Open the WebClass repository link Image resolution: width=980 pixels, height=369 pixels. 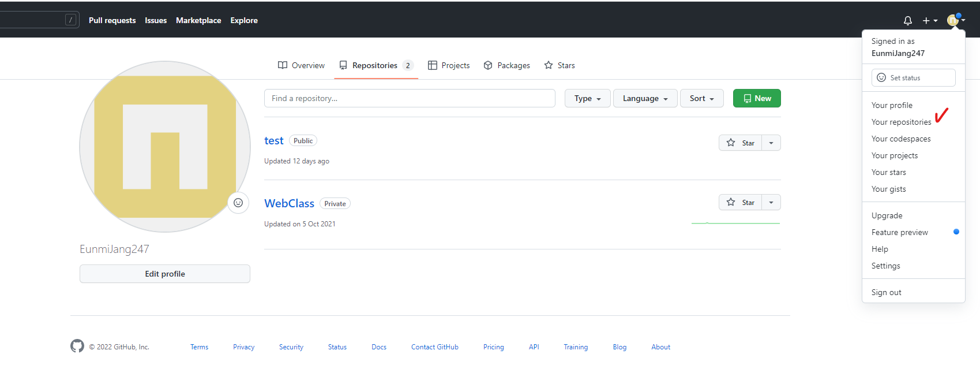point(289,203)
